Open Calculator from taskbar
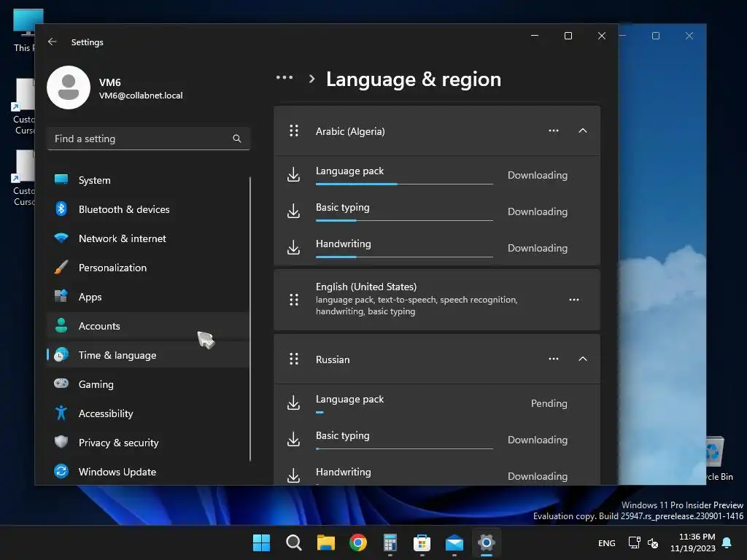The height and width of the screenshot is (560, 747). pyautogui.click(x=390, y=542)
